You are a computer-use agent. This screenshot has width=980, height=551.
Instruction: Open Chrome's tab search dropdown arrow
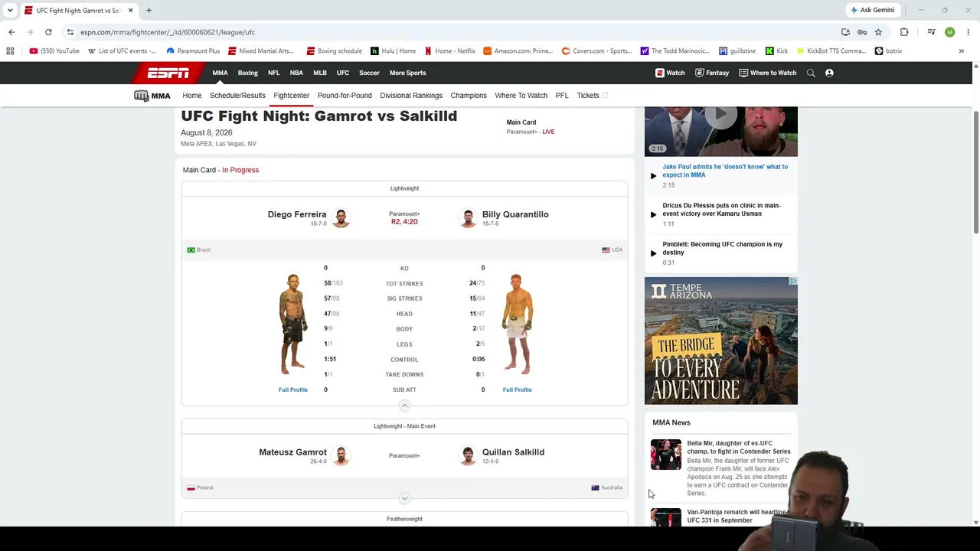[x=10, y=10]
